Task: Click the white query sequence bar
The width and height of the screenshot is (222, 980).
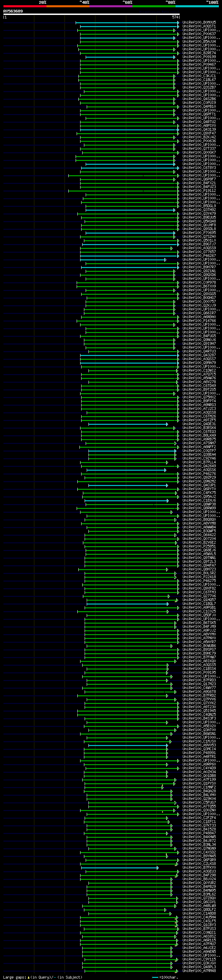Action: point(92,15)
